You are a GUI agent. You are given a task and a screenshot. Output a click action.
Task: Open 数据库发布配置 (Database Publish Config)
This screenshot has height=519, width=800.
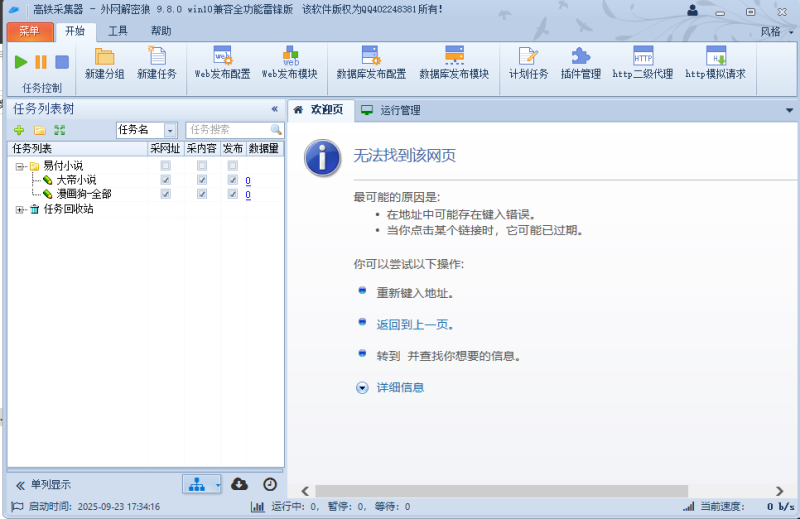371,62
